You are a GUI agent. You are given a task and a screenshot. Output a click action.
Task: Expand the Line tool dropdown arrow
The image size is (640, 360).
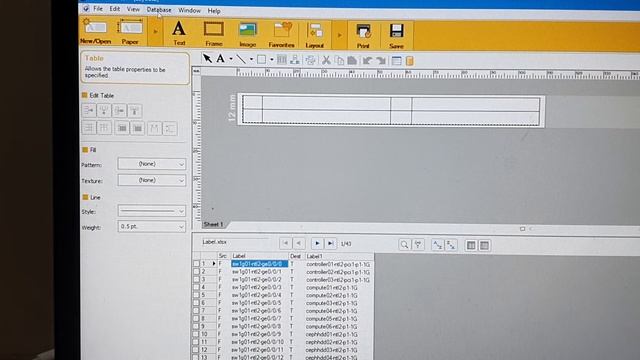coord(251,60)
